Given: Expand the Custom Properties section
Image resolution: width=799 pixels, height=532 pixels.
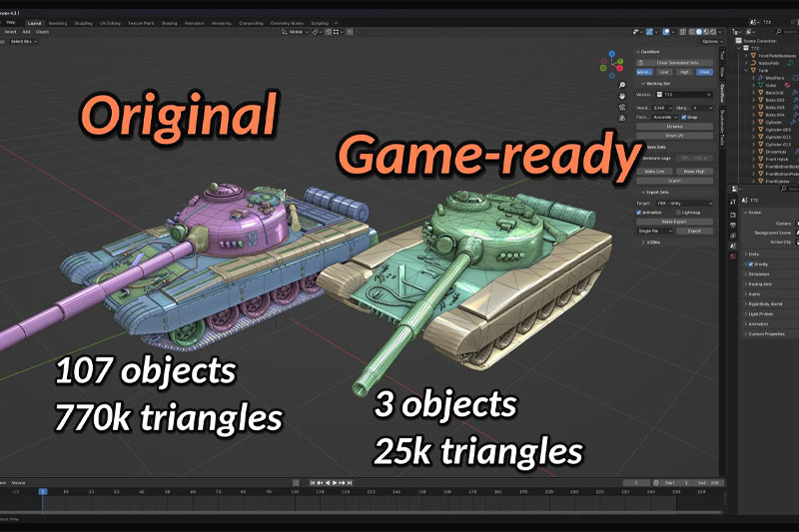Looking at the screenshot, I should pyautogui.click(x=766, y=334).
